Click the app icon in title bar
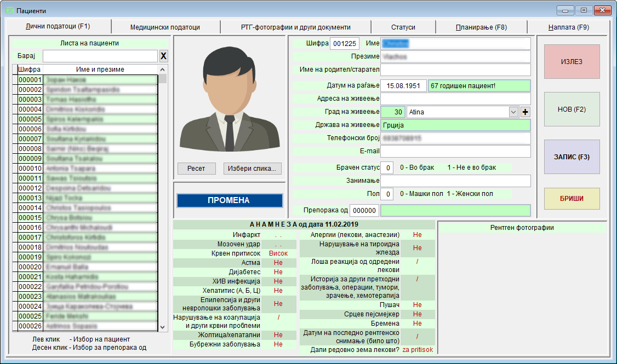This screenshot has height=364, width=617. point(9,10)
